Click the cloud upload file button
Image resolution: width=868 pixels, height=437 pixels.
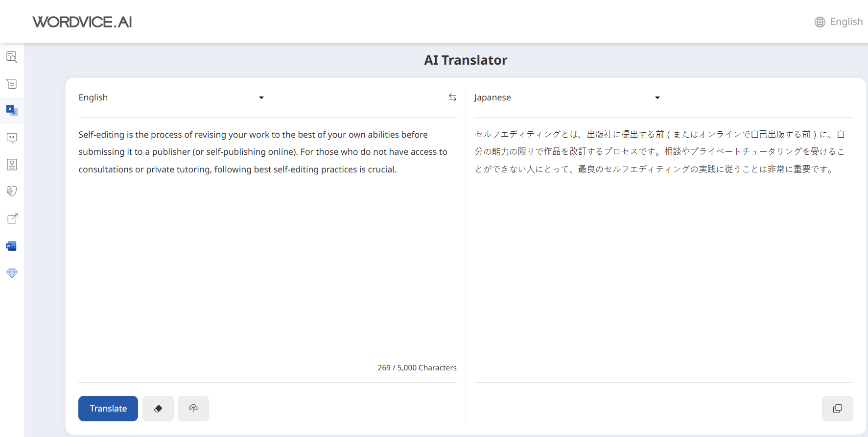pyautogui.click(x=193, y=409)
